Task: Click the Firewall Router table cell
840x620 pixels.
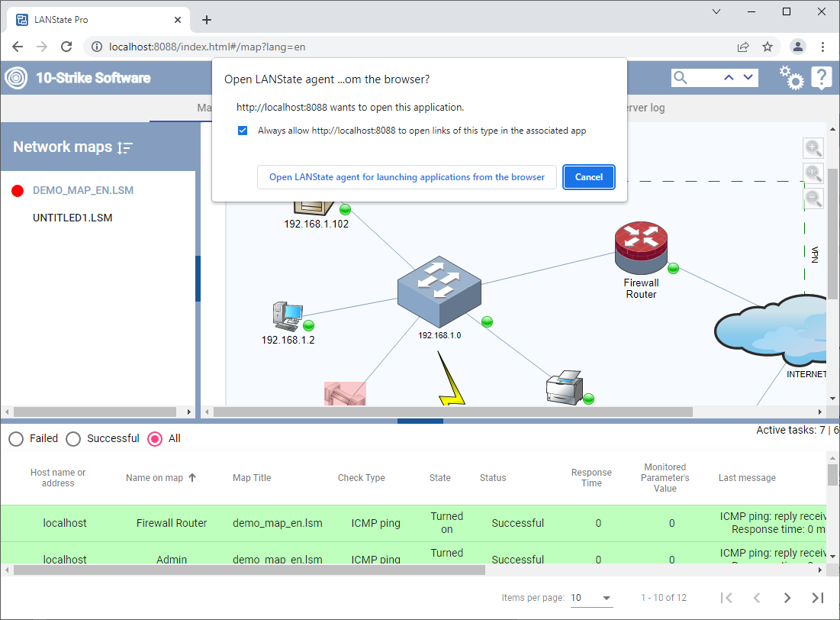Action: (172, 523)
